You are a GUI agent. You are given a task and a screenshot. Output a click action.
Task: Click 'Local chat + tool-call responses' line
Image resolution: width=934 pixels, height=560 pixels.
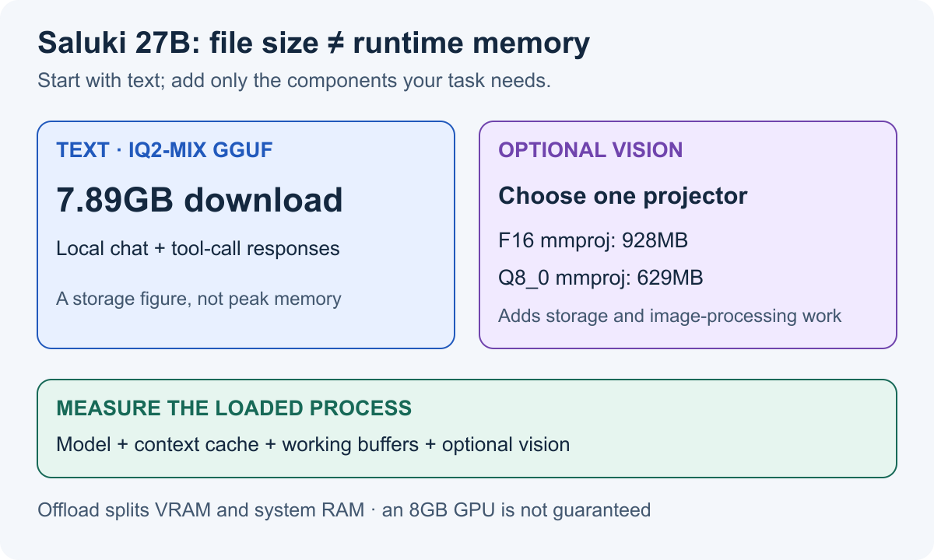coord(198,249)
